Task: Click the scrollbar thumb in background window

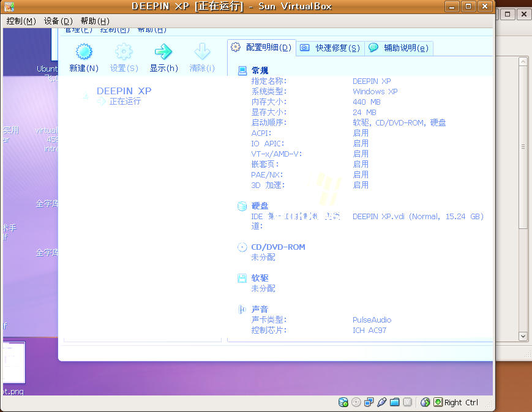Action: (523, 147)
